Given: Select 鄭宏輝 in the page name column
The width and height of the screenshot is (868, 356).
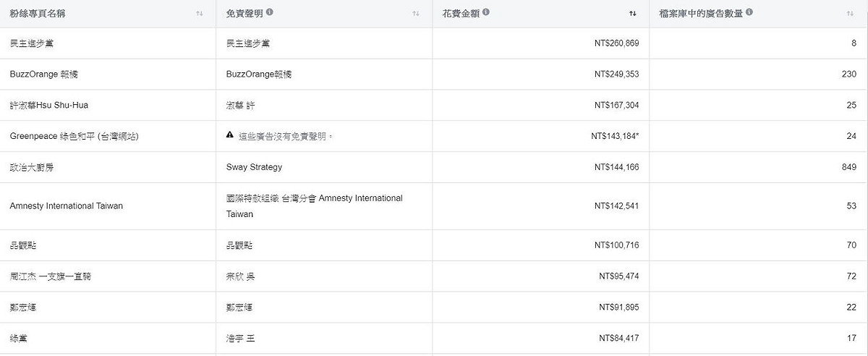Looking at the screenshot, I should [23, 308].
